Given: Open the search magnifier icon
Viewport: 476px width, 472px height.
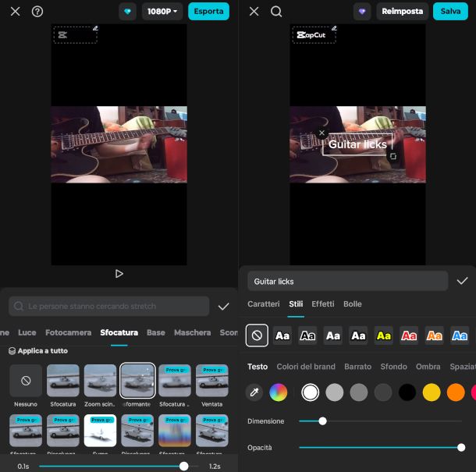Looking at the screenshot, I should coord(276,12).
